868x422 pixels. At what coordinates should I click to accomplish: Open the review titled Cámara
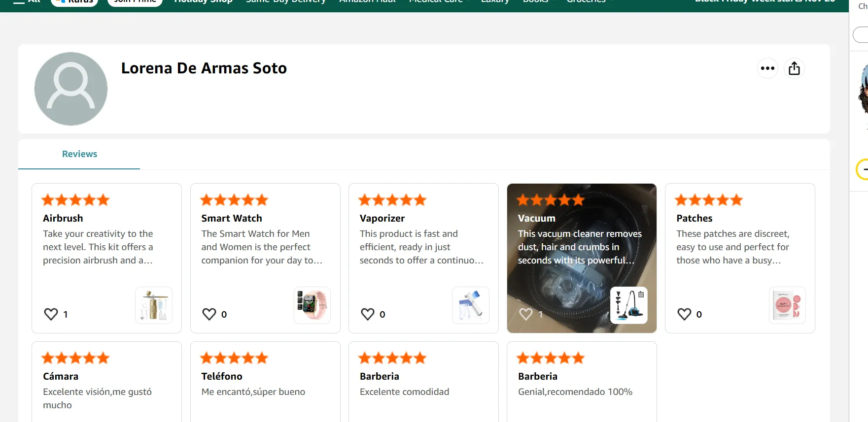(61, 376)
